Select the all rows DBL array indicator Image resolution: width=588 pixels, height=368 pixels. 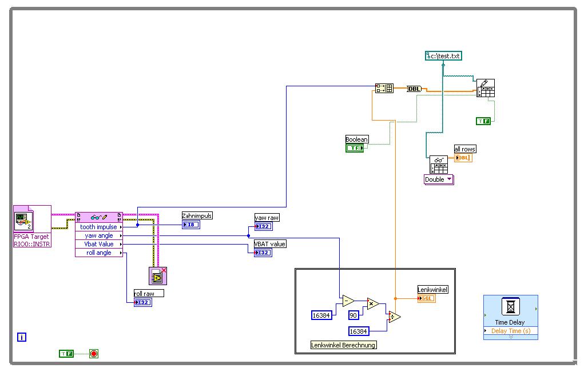(463, 158)
